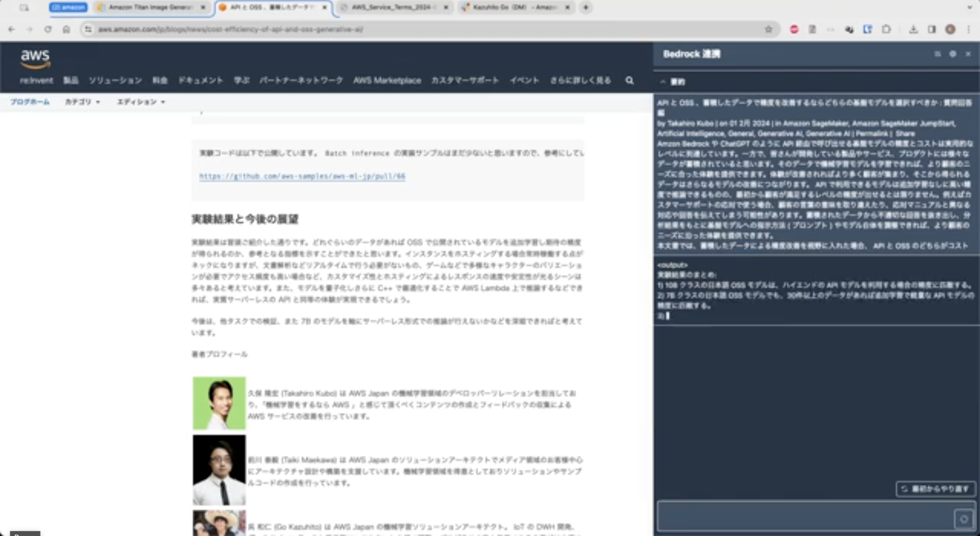The width and height of the screenshot is (980, 536).
Task: Expand the カテゴリ dropdown
Action: pos(82,102)
